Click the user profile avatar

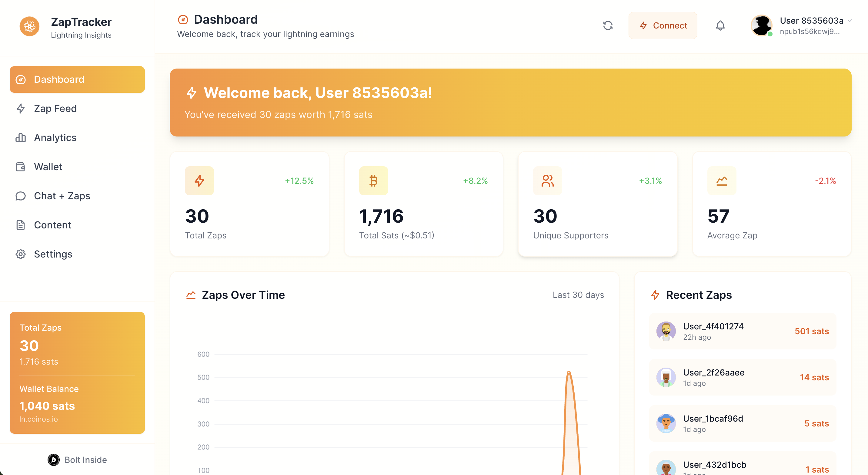tap(761, 25)
